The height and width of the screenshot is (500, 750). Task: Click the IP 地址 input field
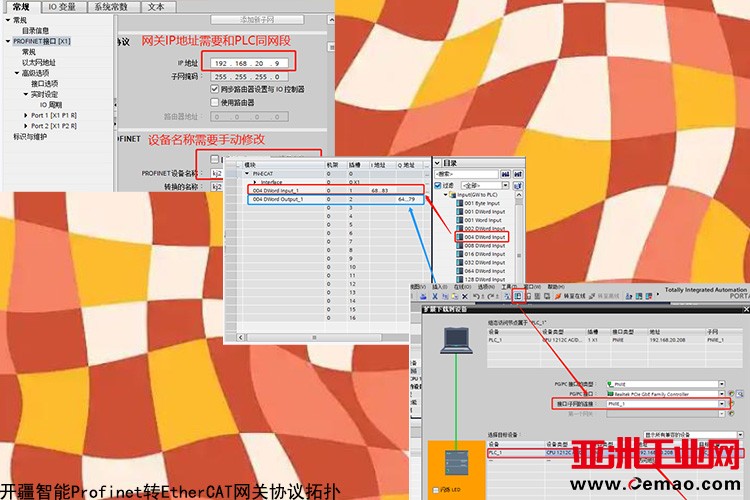250,62
